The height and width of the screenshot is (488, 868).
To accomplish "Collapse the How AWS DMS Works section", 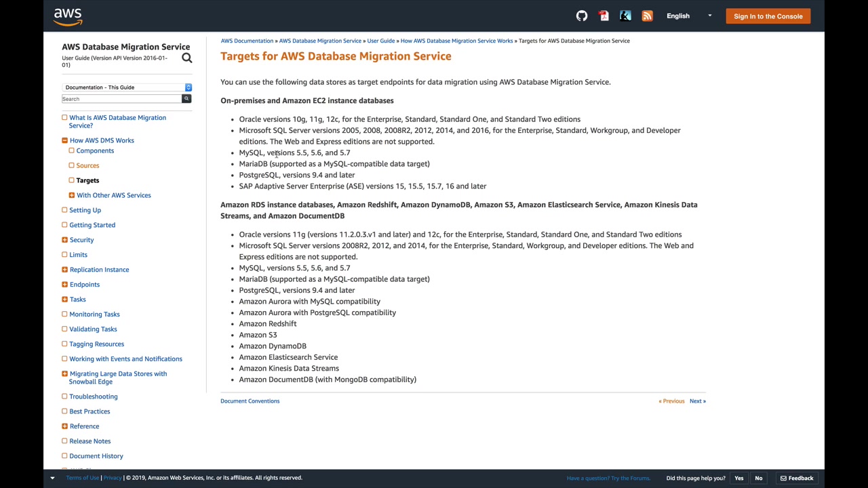I will click(x=64, y=140).
